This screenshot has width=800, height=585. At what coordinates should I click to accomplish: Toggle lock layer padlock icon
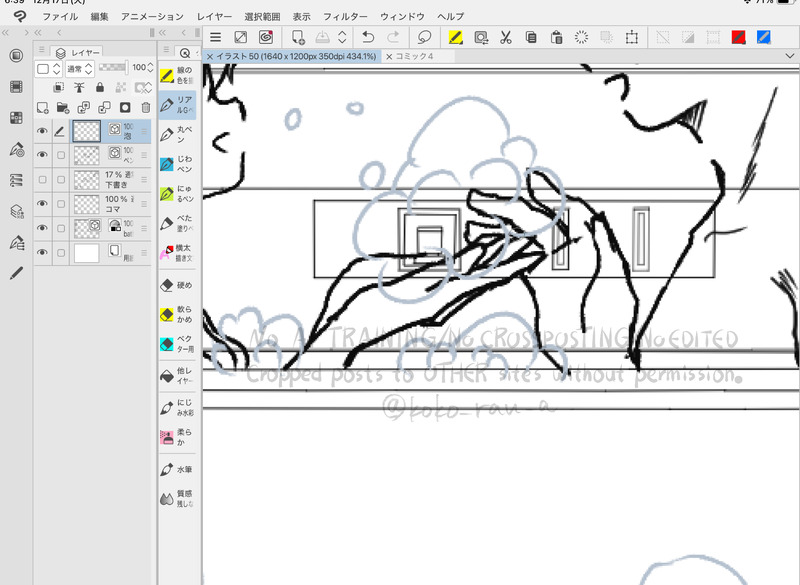click(100, 88)
